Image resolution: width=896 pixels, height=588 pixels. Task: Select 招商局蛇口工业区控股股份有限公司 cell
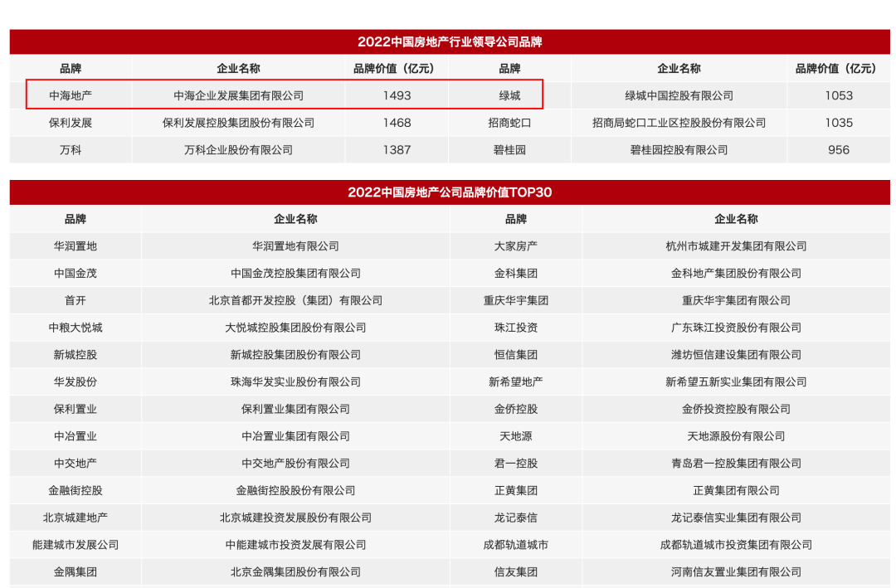click(679, 123)
